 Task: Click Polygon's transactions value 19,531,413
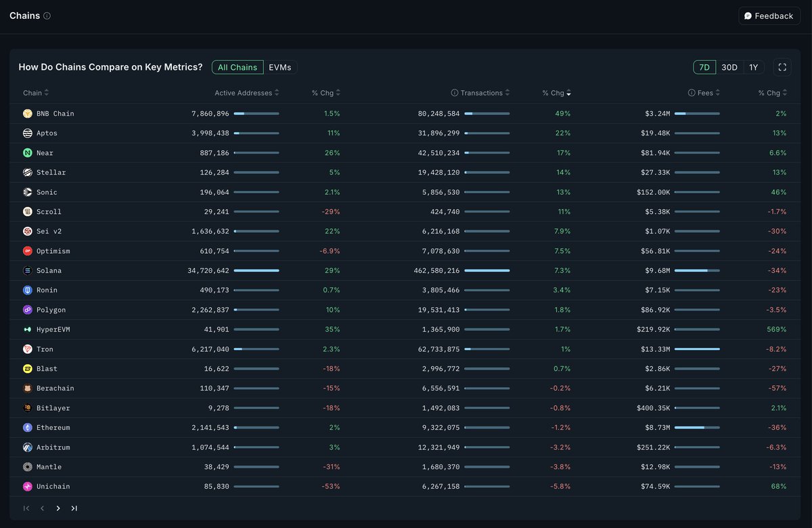(439, 310)
